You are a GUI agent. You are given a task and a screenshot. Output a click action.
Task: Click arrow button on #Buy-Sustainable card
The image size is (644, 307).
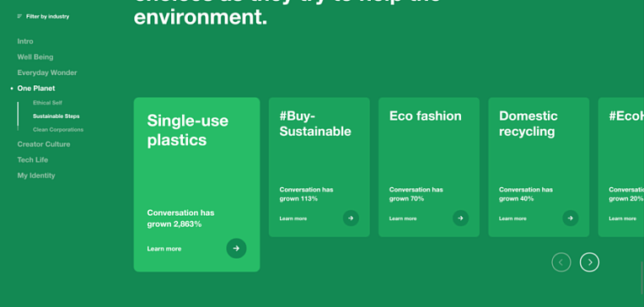pyautogui.click(x=351, y=218)
